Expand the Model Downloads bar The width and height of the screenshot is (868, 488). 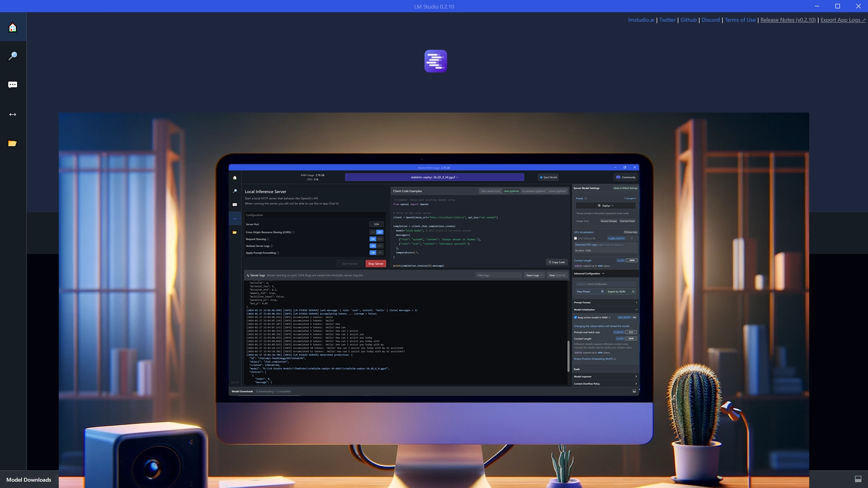[29, 479]
